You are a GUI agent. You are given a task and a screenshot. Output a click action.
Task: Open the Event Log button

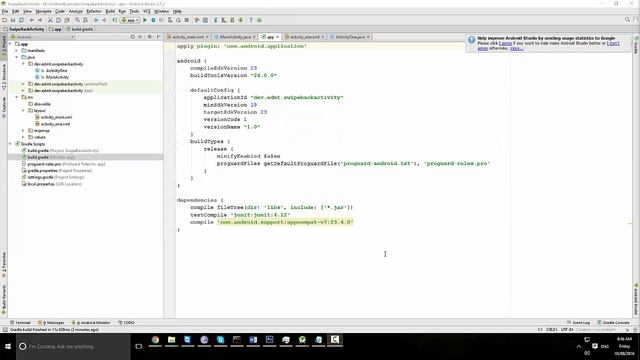578,322
